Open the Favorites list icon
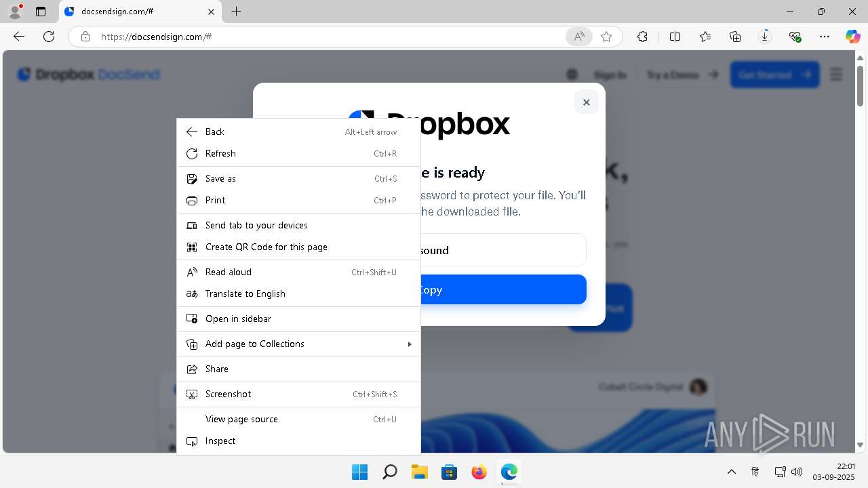 705,37
